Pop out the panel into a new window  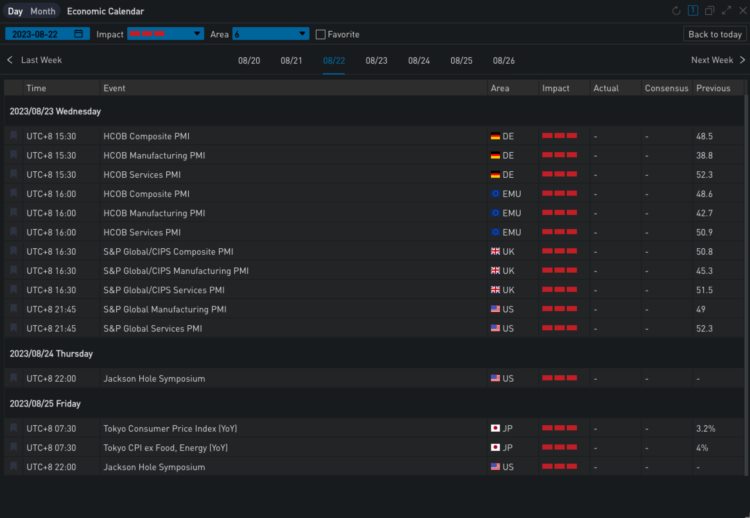tap(709, 11)
